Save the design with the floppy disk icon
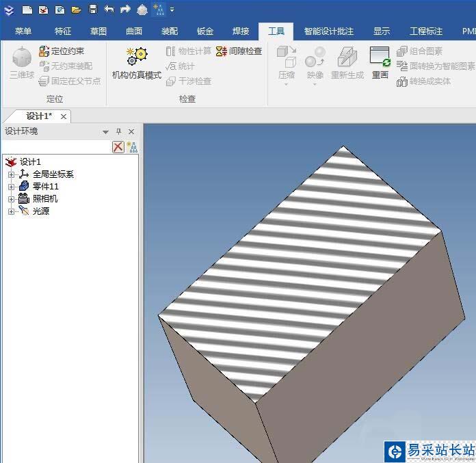 (93, 9)
